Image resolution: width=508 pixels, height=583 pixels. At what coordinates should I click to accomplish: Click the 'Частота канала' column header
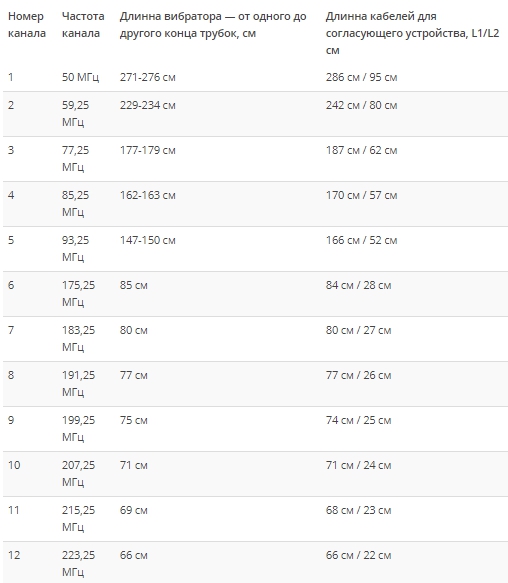[x=83, y=25]
